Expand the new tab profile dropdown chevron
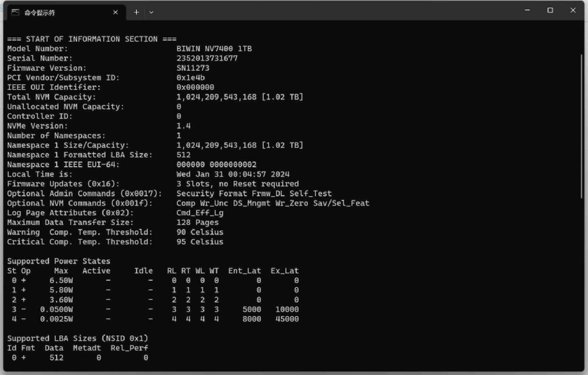This screenshot has width=588, height=375. click(151, 12)
